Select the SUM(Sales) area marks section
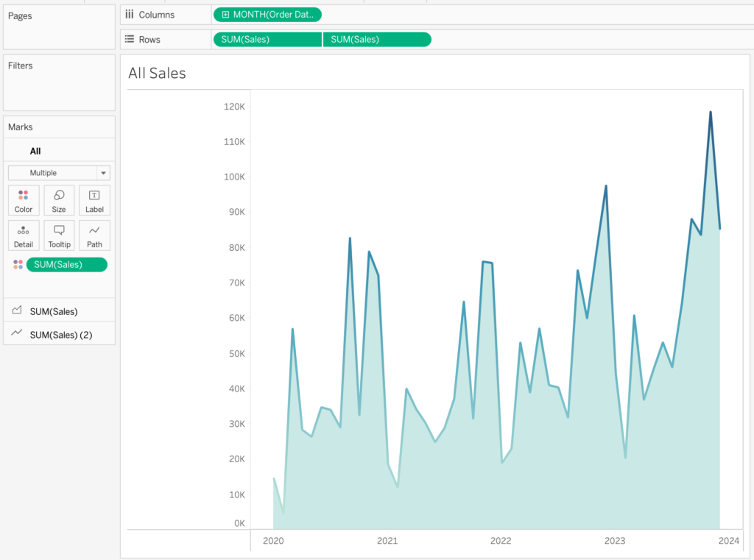754x560 pixels. (x=54, y=311)
